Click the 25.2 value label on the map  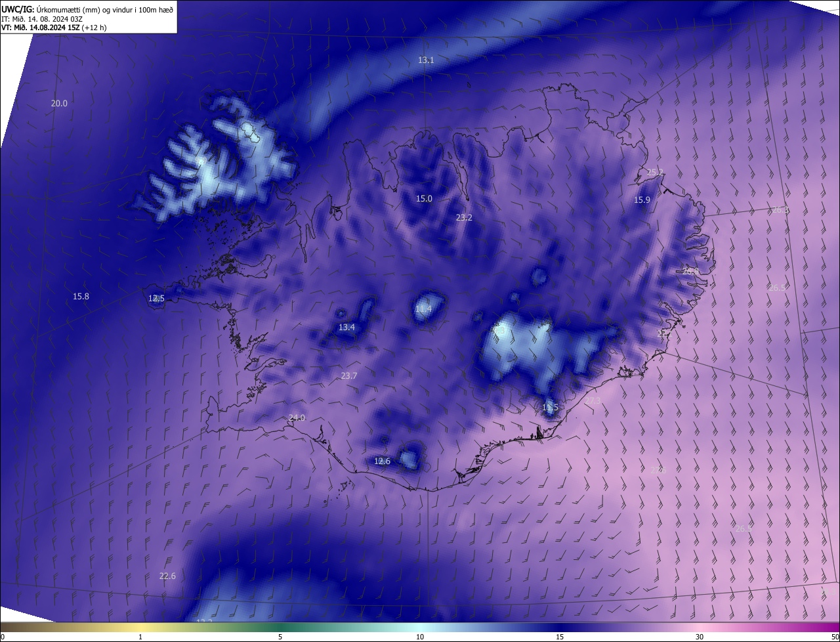tap(655, 172)
